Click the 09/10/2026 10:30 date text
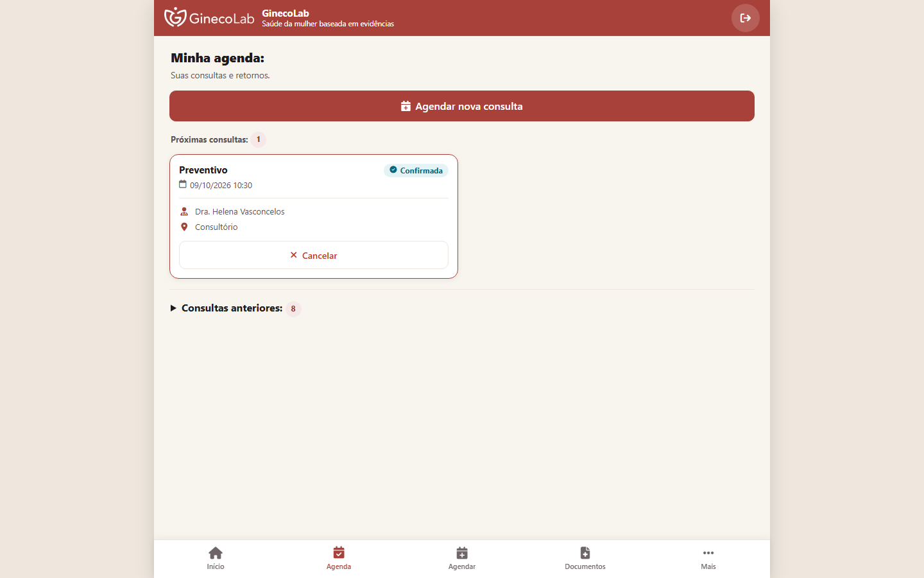 [221, 185]
